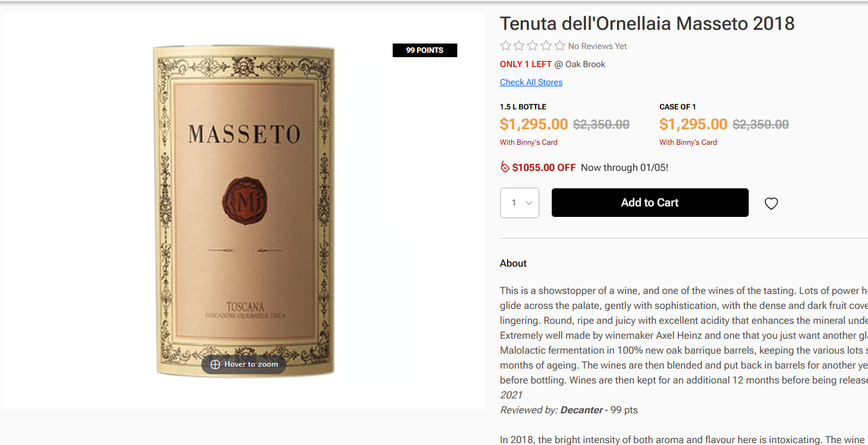Choose the fourth rating star
Viewport: 868px width, 445px height.
546,46
